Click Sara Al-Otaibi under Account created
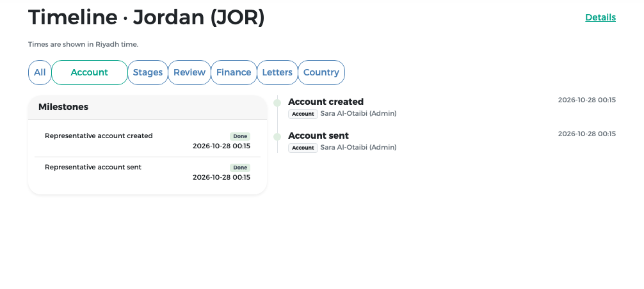The width and height of the screenshot is (644, 289). click(x=358, y=114)
